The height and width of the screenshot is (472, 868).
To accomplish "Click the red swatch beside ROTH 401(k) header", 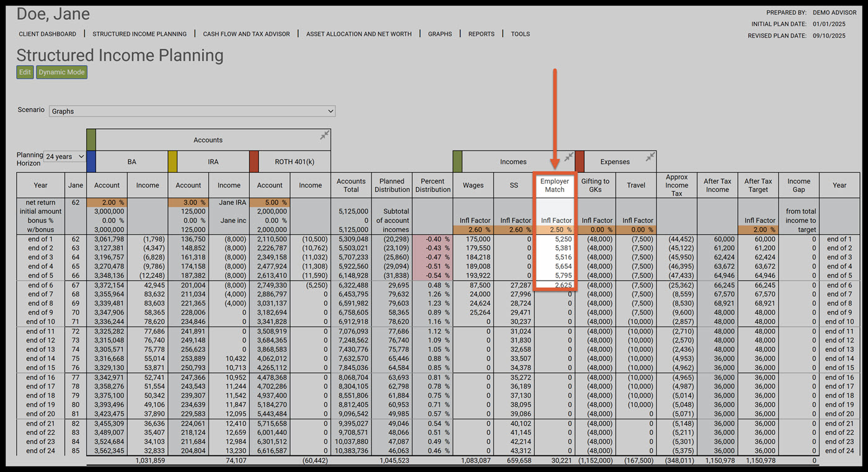I will pos(254,162).
